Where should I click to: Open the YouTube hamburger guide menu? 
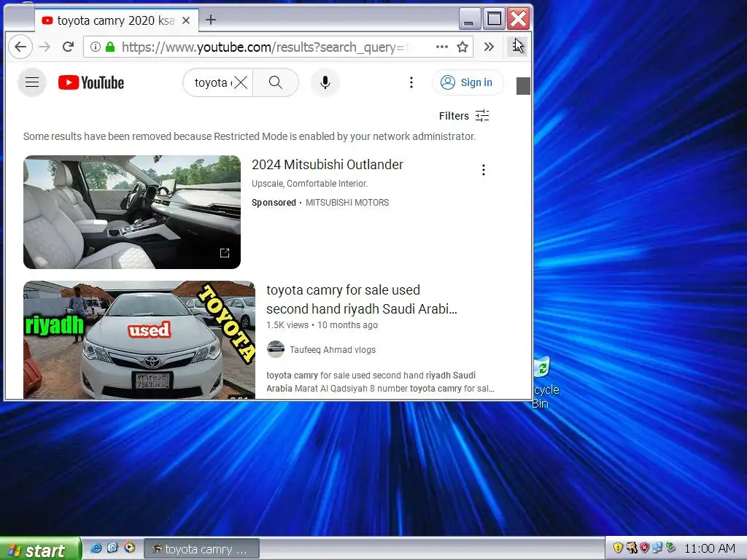pos(32,82)
